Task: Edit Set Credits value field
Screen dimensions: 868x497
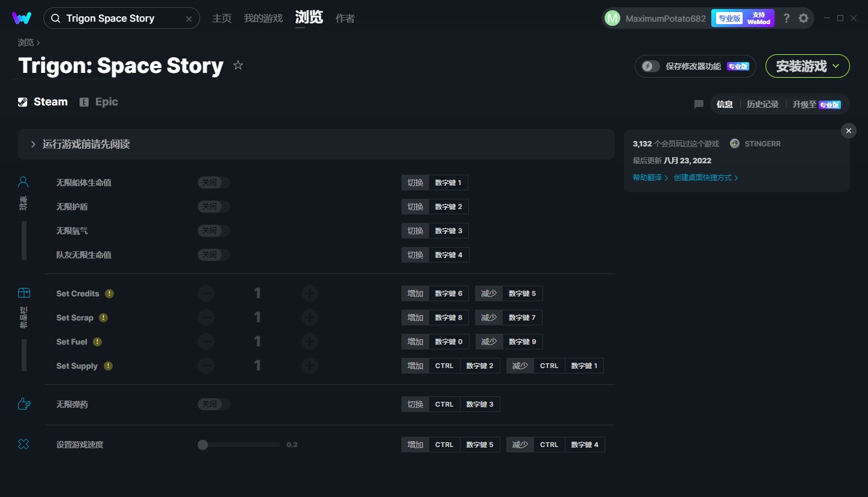Action: (x=257, y=293)
